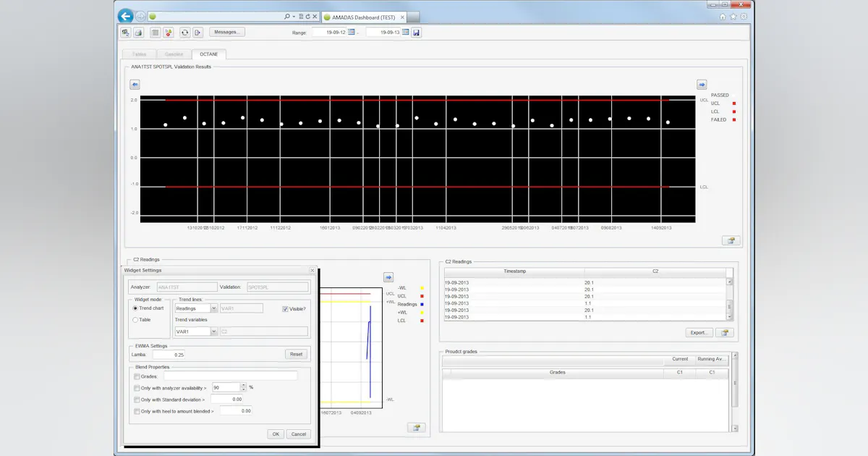Image resolution: width=868 pixels, height=456 pixels.
Task: Increase the analyzer availability spinner value
Action: 244,385
